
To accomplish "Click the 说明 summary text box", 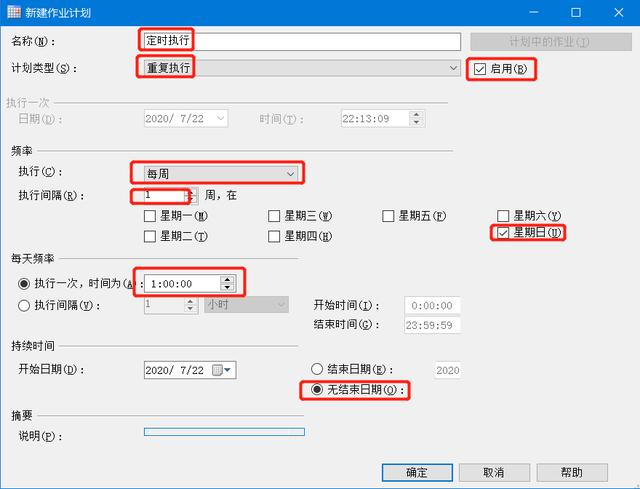I will [224, 432].
